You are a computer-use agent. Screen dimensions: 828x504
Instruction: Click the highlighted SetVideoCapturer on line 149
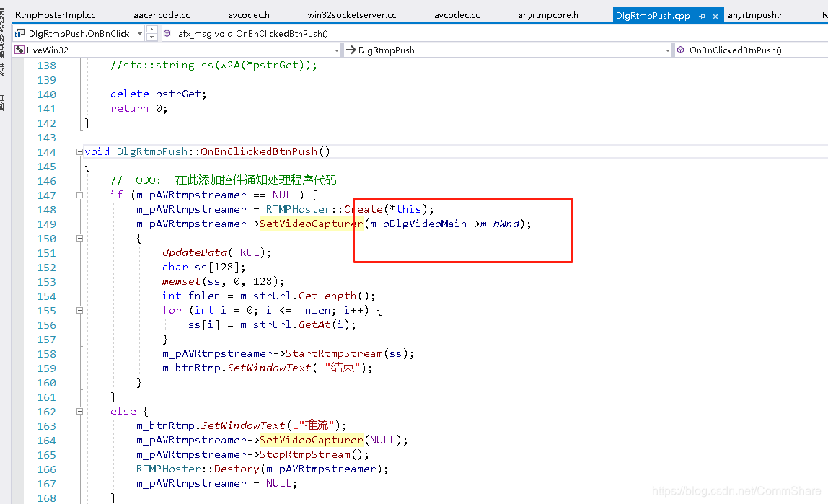click(x=312, y=224)
